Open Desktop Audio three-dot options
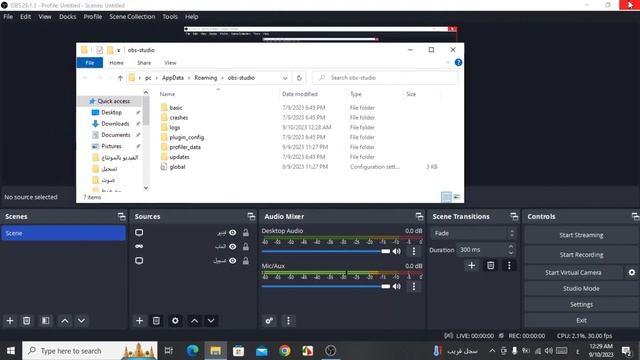 coord(413,251)
